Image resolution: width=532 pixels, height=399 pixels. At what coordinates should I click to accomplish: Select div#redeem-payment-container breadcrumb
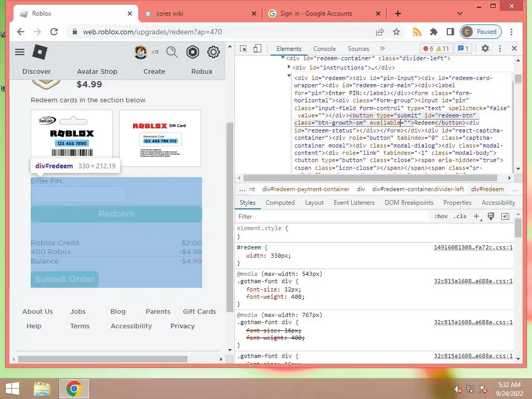[x=305, y=189]
